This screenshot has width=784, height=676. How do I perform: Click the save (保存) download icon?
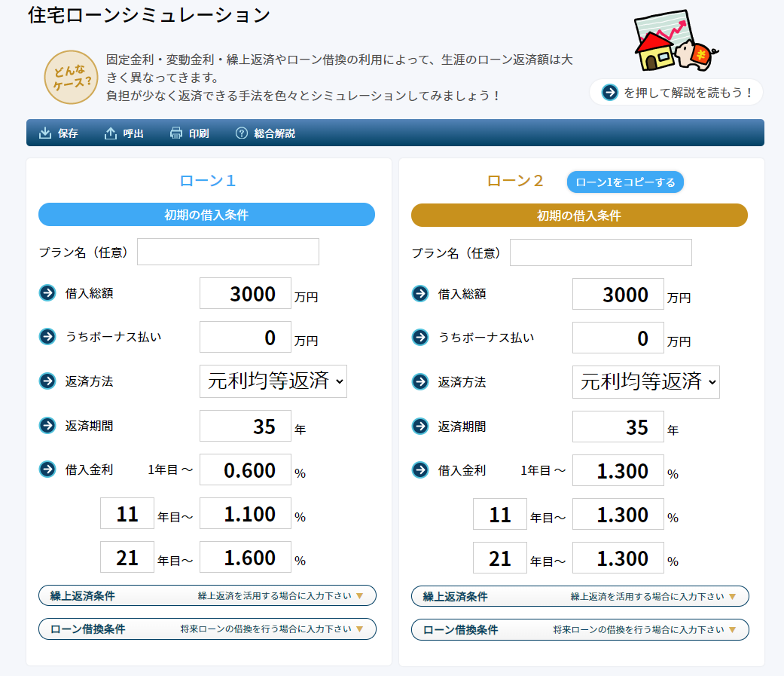point(44,133)
